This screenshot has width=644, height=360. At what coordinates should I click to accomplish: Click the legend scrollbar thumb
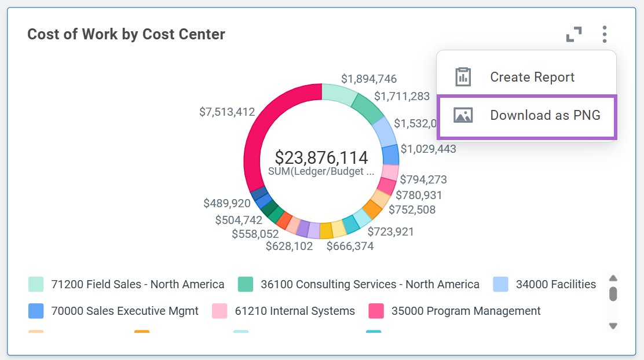(x=613, y=294)
